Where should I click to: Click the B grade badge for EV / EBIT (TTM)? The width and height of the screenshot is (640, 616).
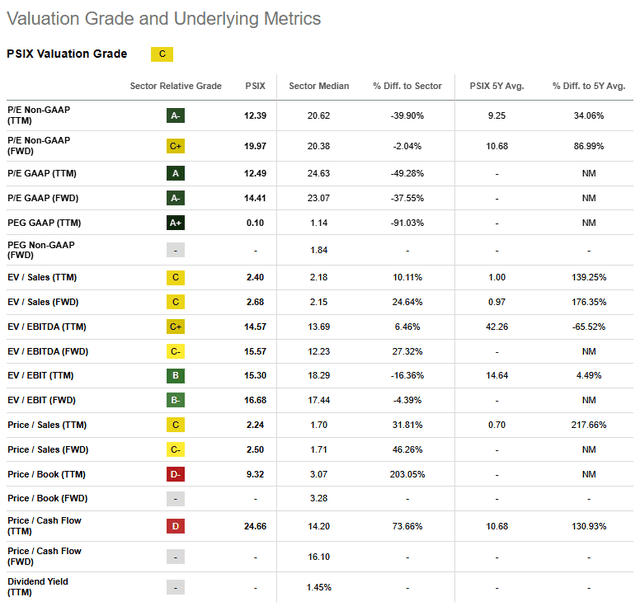point(176,375)
